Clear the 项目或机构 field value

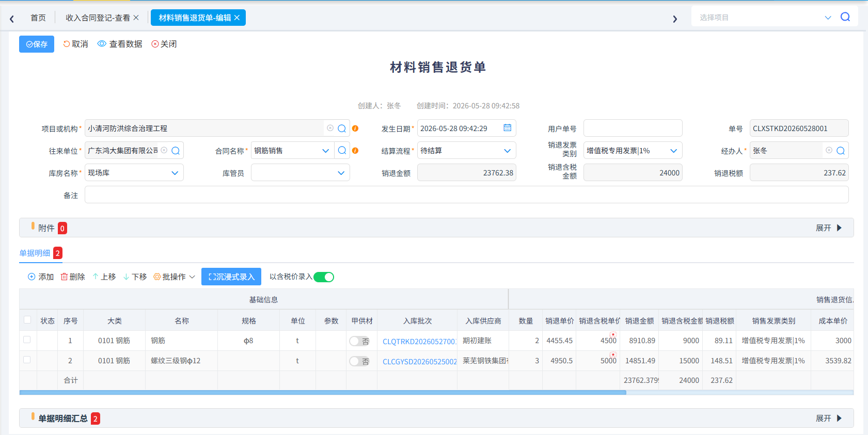(x=330, y=128)
